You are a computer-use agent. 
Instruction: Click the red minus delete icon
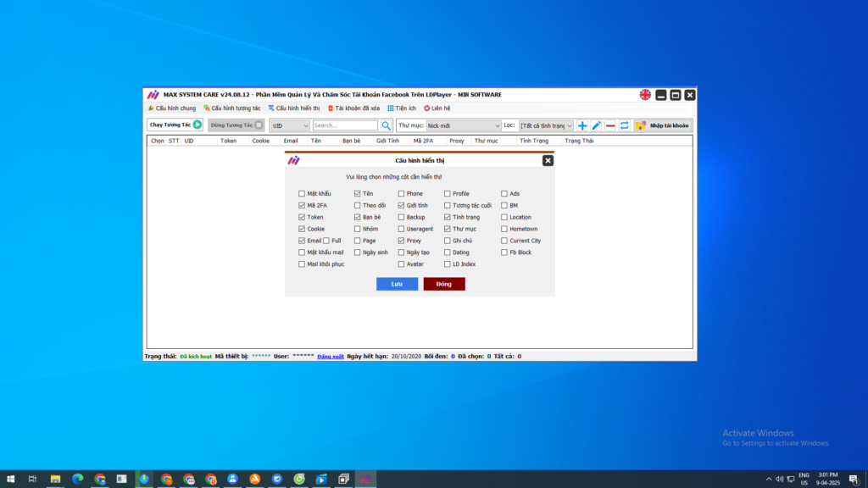610,125
